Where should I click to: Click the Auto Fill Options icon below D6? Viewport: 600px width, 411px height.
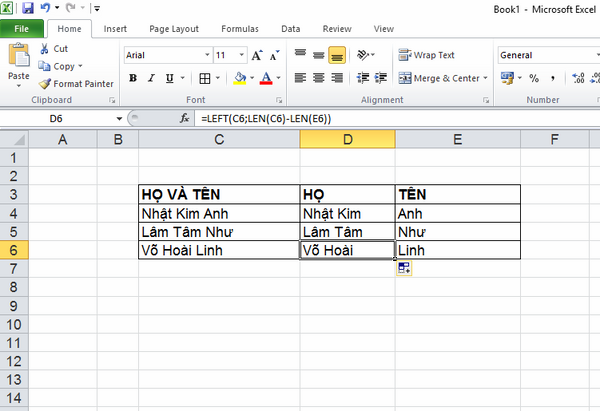(404, 269)
